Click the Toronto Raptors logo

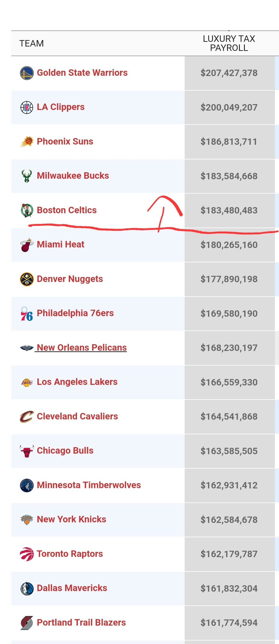tap(27, 554)
